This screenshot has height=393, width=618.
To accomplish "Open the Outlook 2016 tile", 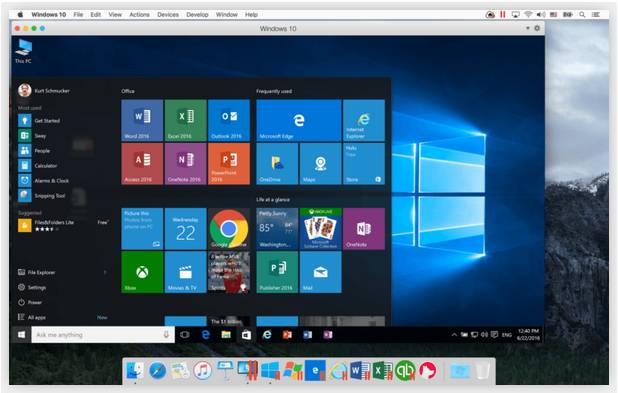I will coord(229,120).
